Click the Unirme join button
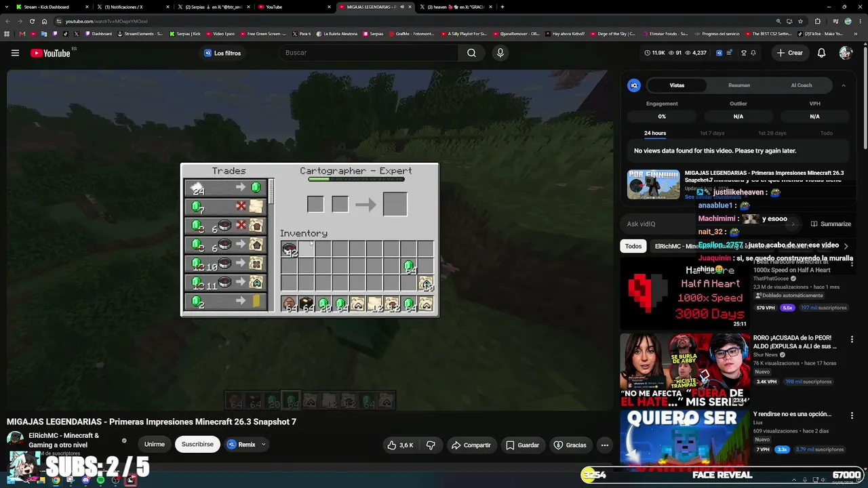 pos(155,445)
